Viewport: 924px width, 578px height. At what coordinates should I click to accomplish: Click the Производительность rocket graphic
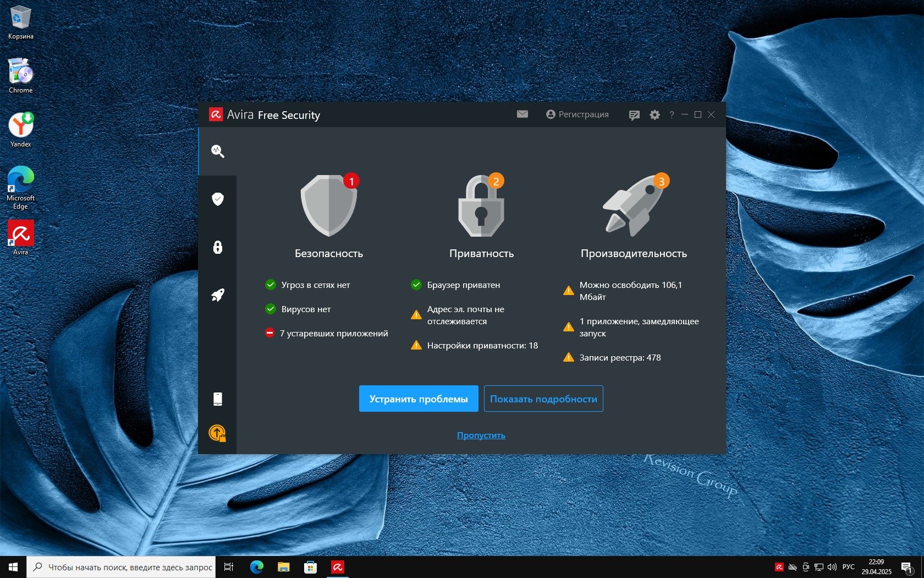click(x=634, y=206)
